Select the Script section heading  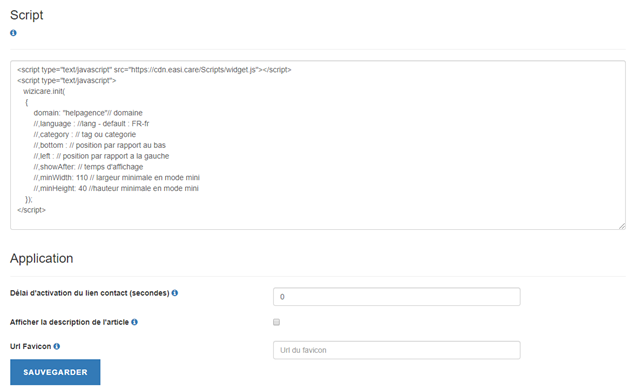(x=26, y=15)
